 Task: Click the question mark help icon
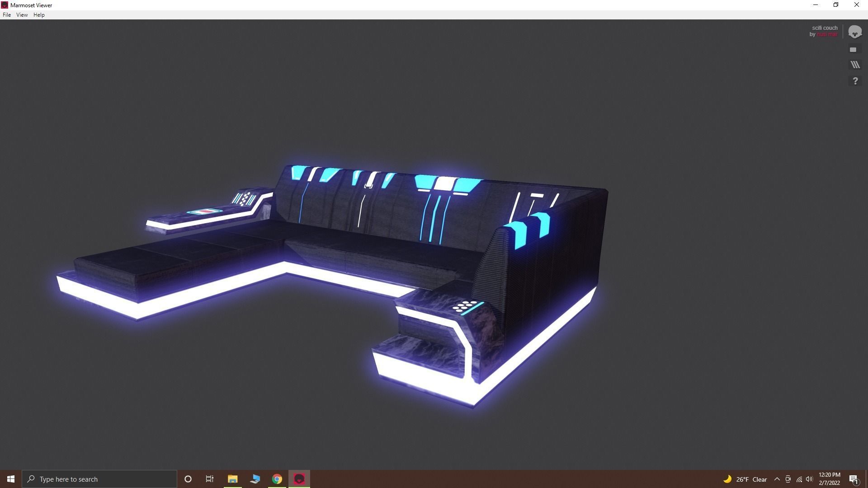point(855,81)
